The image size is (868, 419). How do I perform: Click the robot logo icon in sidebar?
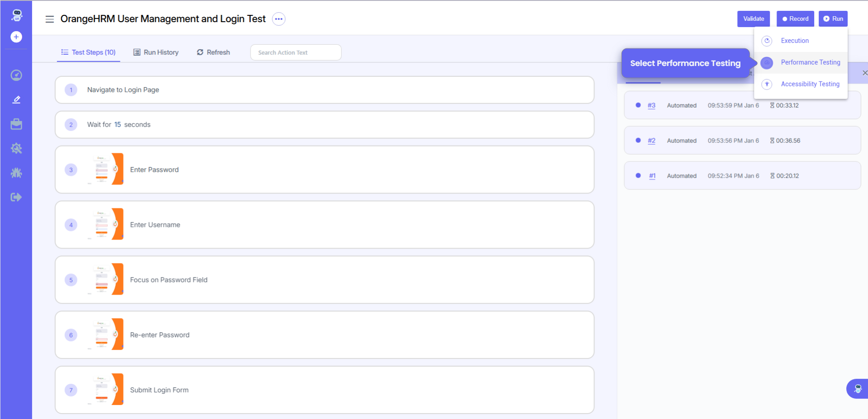point(17,15)
